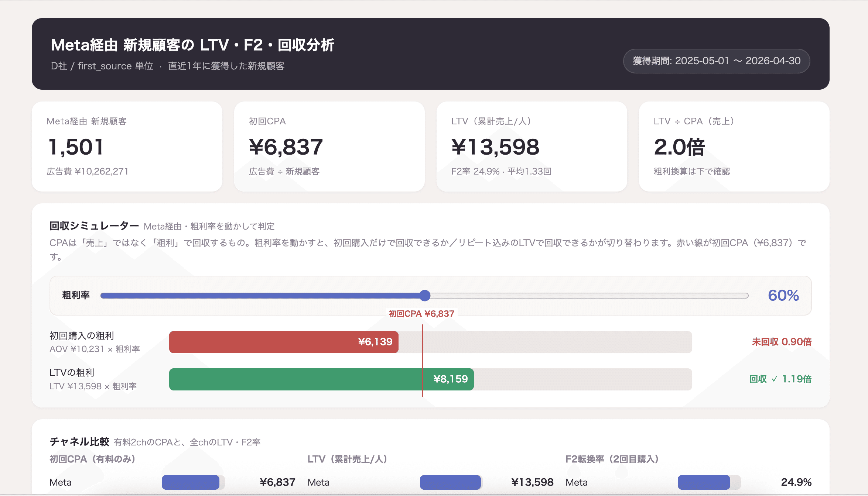Click the Meta bar in the LTV（累計売上/人） column

[x=451, y=482]
